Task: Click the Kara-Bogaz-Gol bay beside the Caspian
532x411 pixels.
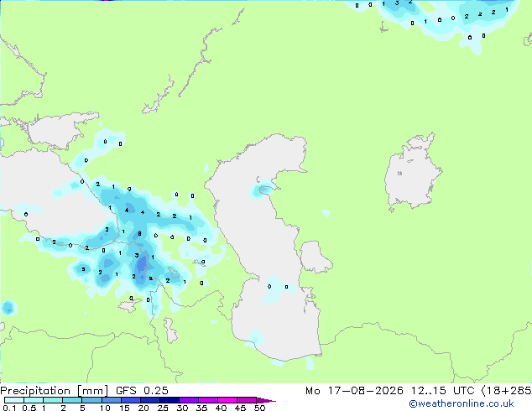Action: tap(315, 257)
